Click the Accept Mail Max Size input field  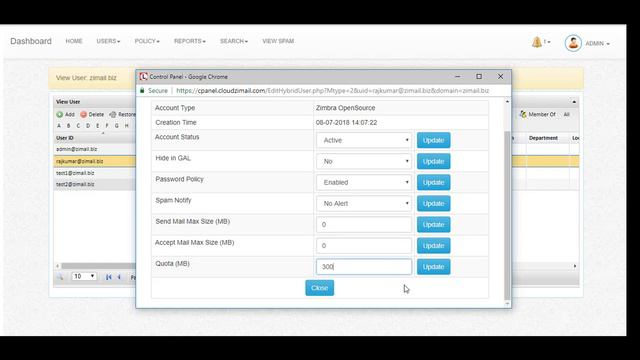click(x=364, y=246)
